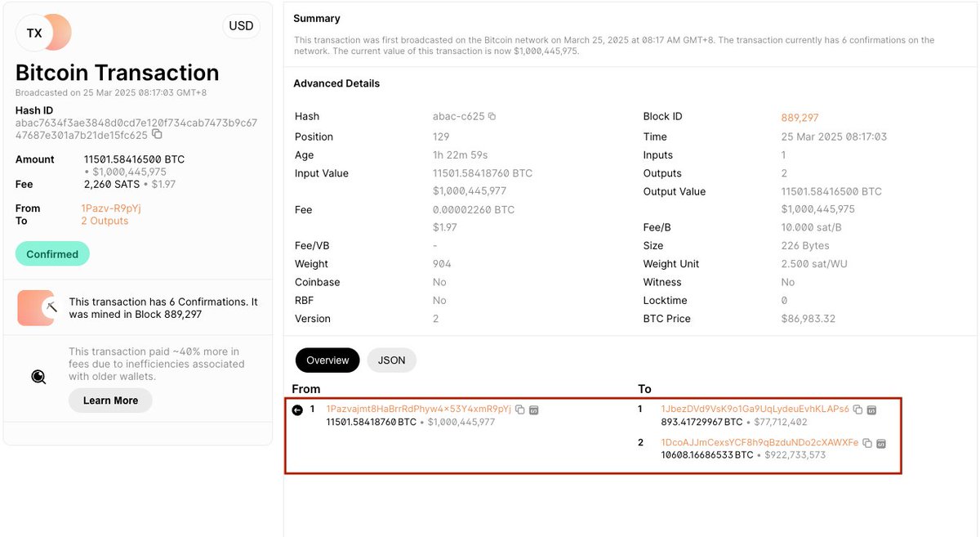Screen dimensions: 980x537
Task: Click wallet icon beside 1DcoAJJm output
Action: (880, 443)
